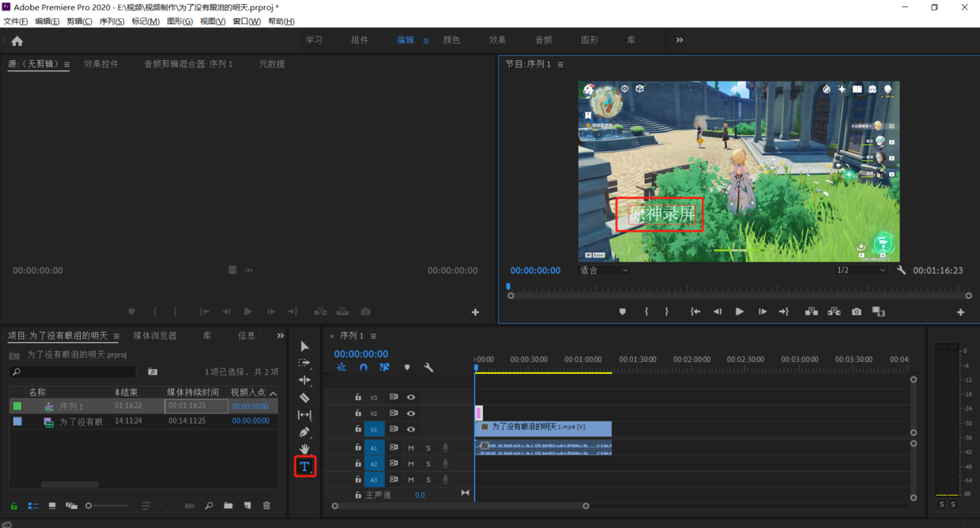The image size is (980, 528).
Task: Pick the Razor tool
Action: tap(304, 398)
